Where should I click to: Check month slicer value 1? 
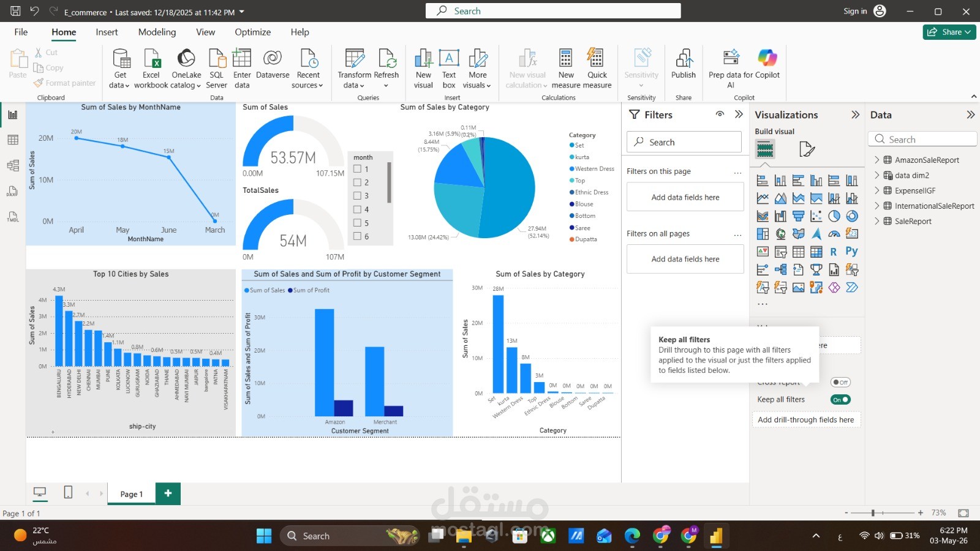[357, 169]
